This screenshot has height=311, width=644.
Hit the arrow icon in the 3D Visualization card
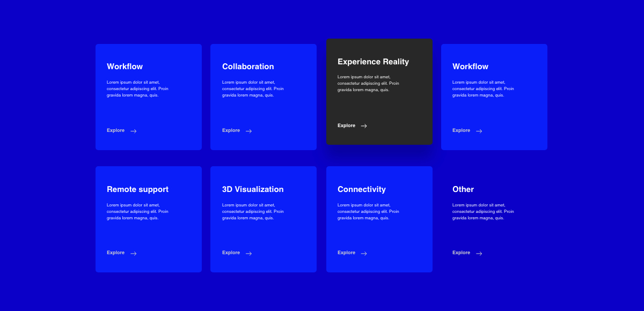(248, 254)
